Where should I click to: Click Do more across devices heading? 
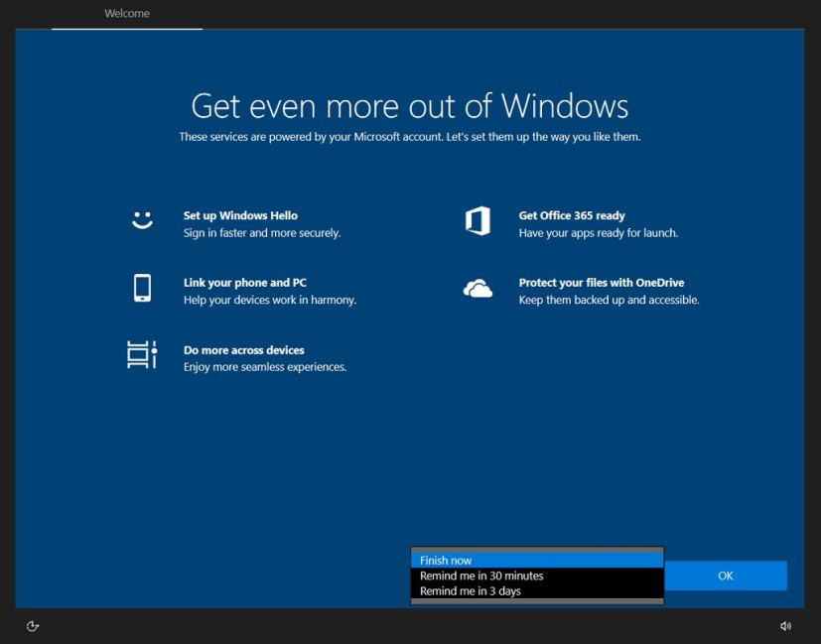point(243,349)
